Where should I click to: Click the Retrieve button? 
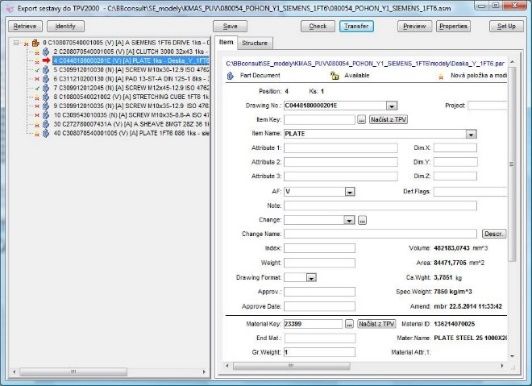[x=25, y=26]
